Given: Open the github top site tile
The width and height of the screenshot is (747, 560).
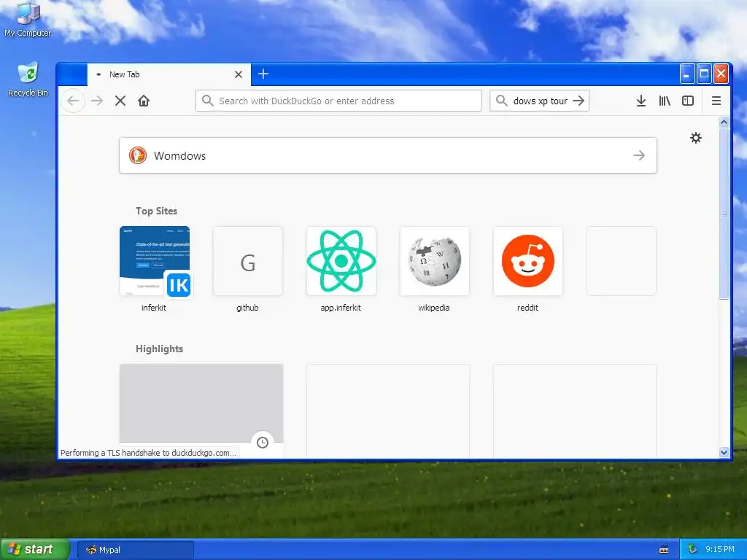Looking at the screenshot, I should tap(248, 261).
